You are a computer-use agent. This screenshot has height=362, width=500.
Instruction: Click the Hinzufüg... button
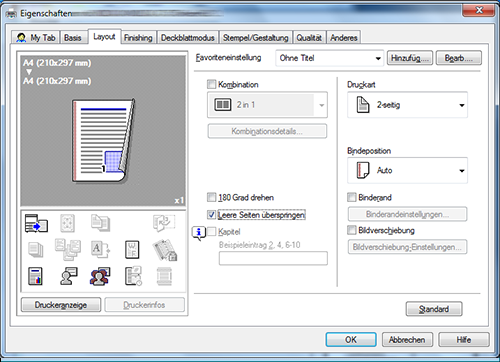pos(410,58)
